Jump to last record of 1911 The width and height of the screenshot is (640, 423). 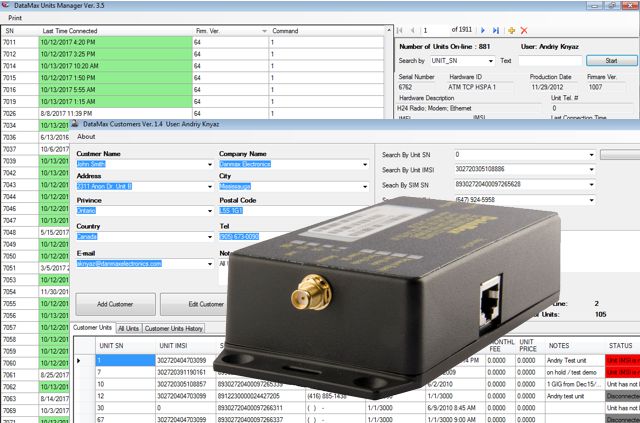(x=496, y=30)
